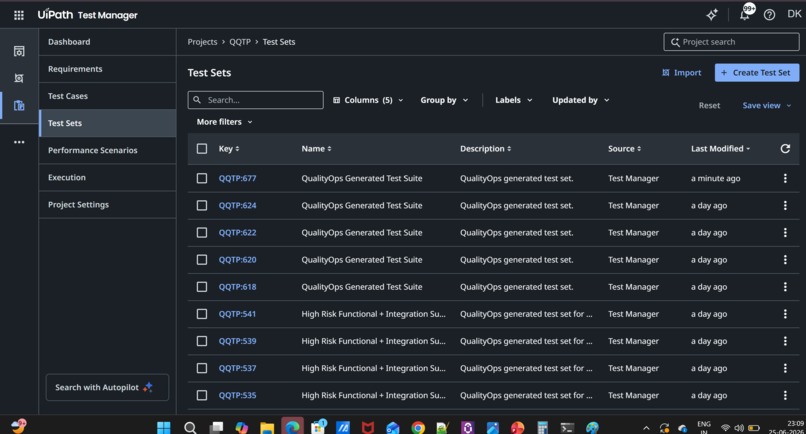Viewport: 806px width, 434px height.
Task: Open row actions for QQTP:622
Action: [x=785, y=232]
